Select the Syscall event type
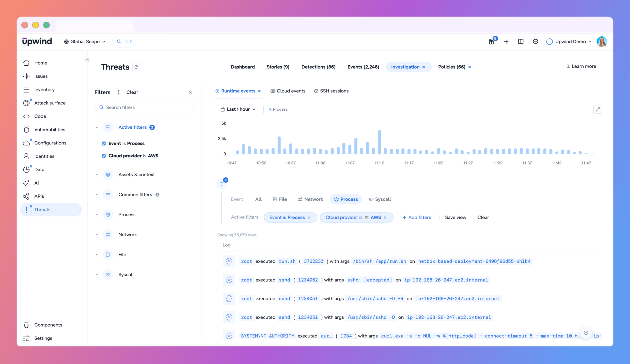This screenshot has width=630, height=364. point(380,199)
